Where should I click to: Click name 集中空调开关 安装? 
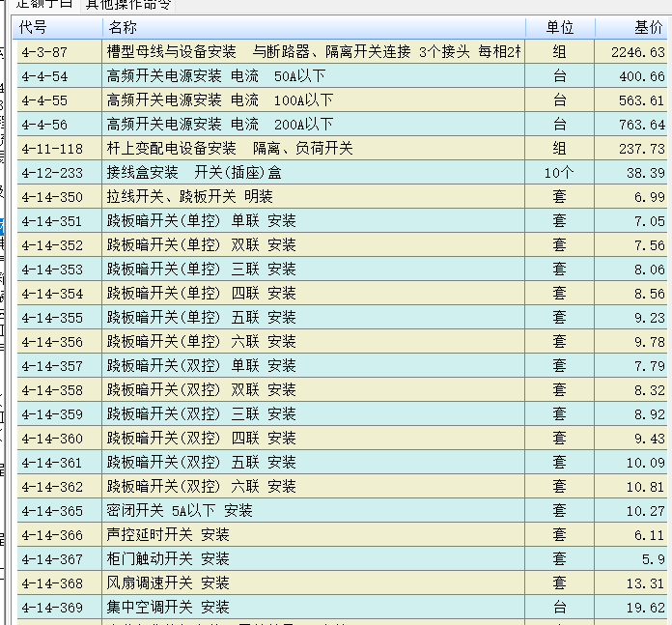(168, 608)
